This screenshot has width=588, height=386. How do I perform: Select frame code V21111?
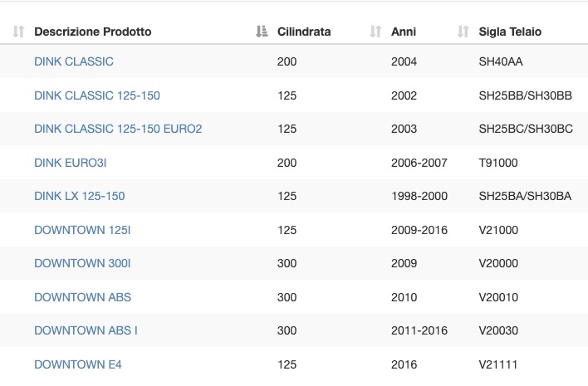[498, 364]
